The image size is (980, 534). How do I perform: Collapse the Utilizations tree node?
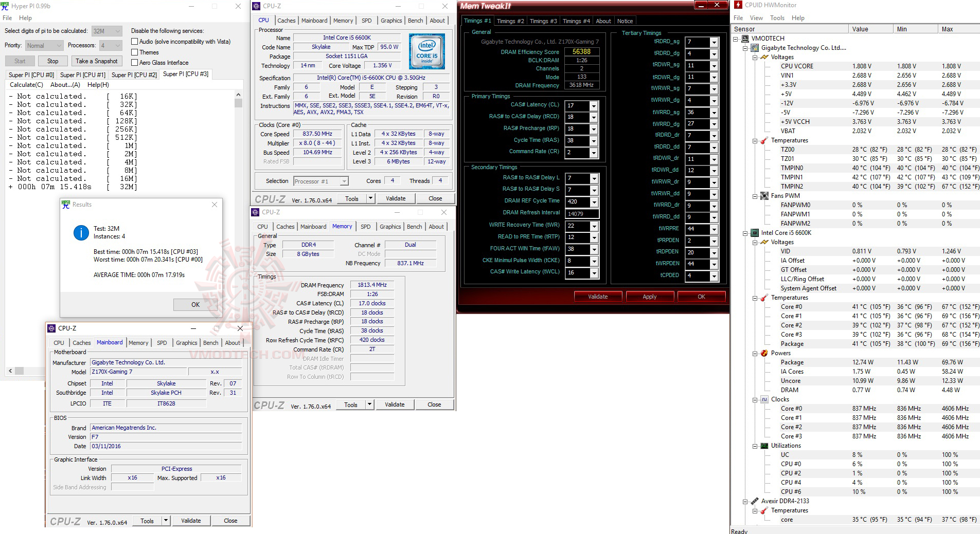[755, 446]
